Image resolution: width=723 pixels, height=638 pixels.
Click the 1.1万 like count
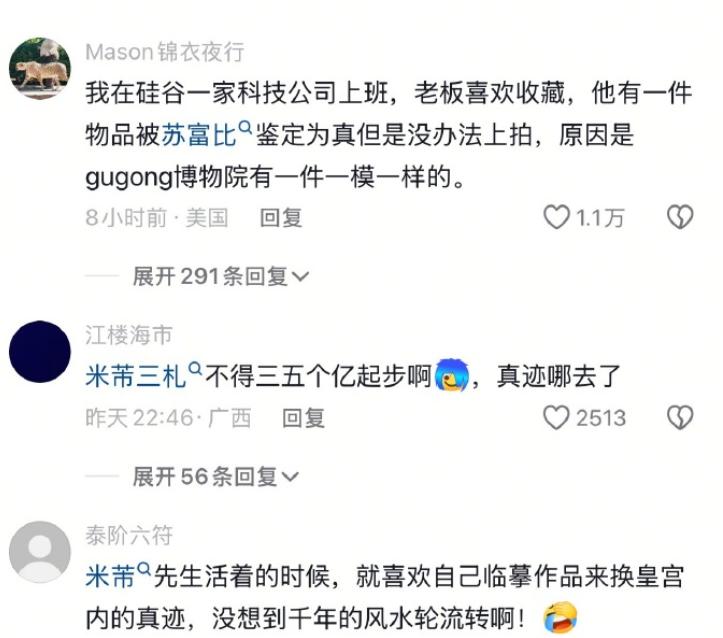click(600, 218)
